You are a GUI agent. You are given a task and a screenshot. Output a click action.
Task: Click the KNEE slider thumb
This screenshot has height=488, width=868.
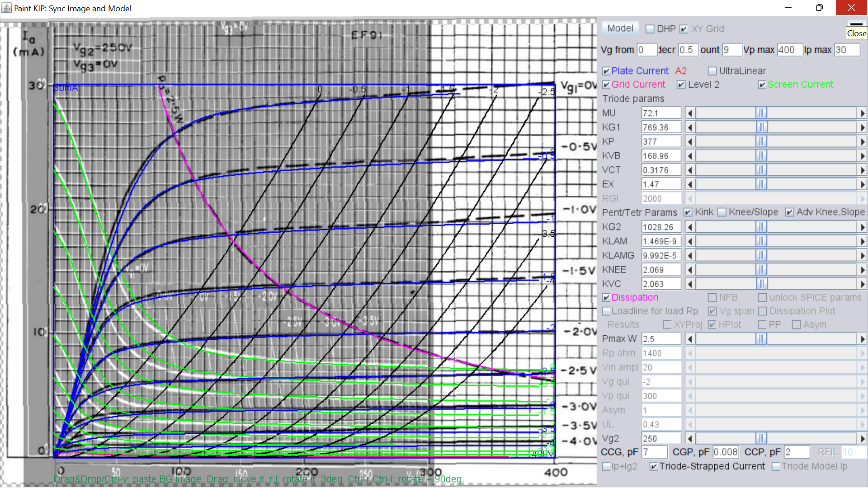(761, 270)
